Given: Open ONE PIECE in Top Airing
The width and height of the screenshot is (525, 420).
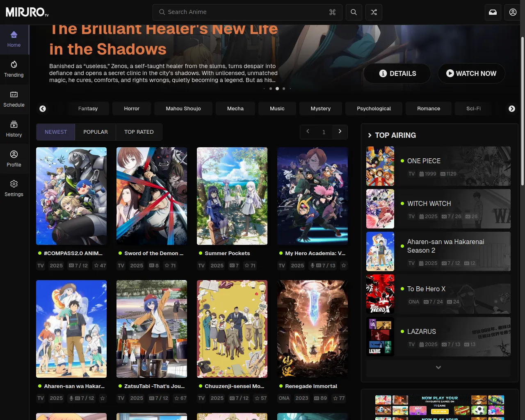Looking at the screenshot, I should (438, 166).
